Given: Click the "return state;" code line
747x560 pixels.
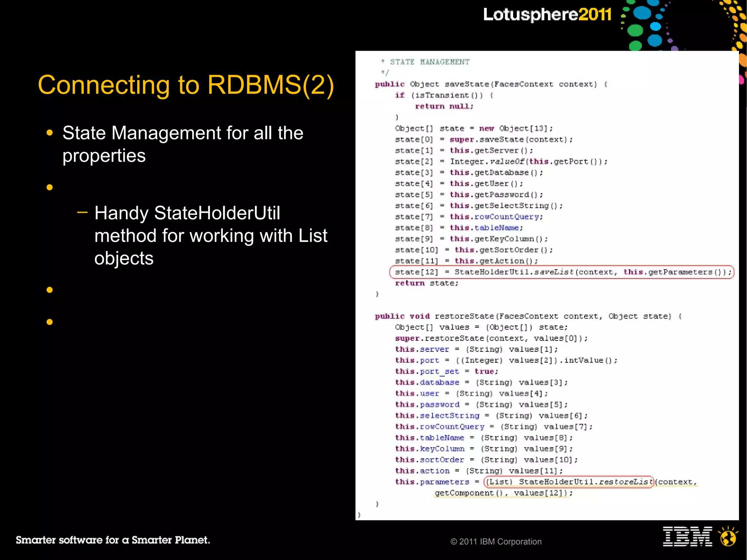Looking at the screenshot, I should (427, 283).
